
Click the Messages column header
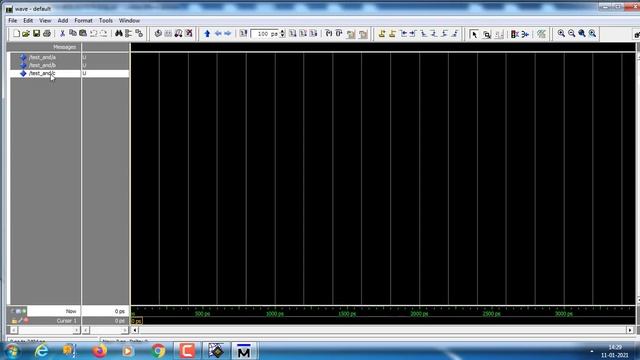tap(64, 47)
